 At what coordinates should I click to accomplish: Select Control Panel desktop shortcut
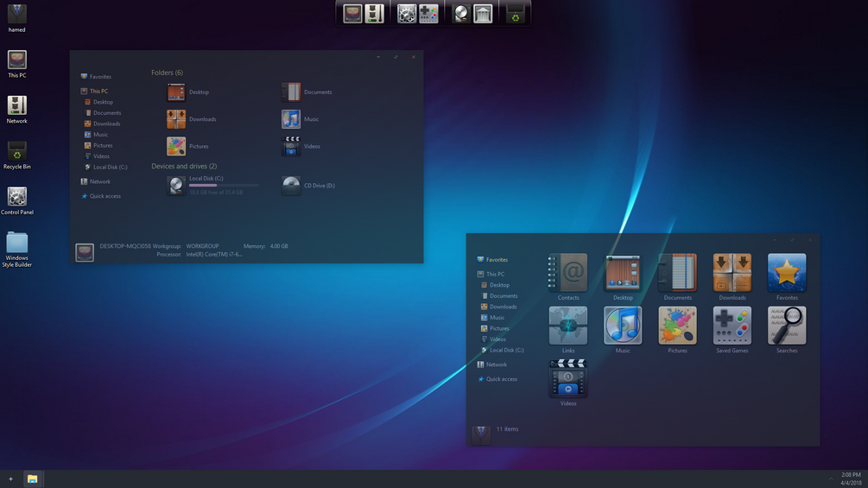tap(17, 200)
